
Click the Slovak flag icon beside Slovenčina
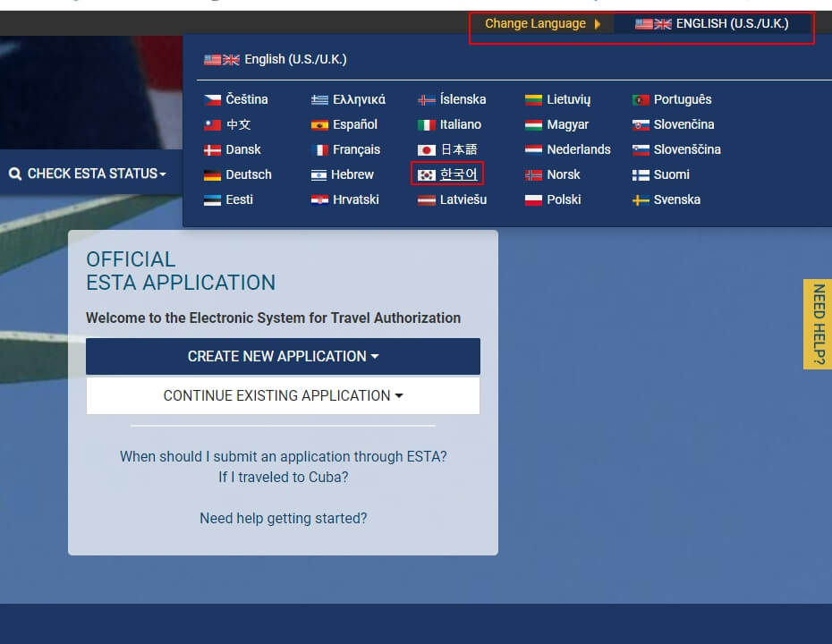coord(641,124)
